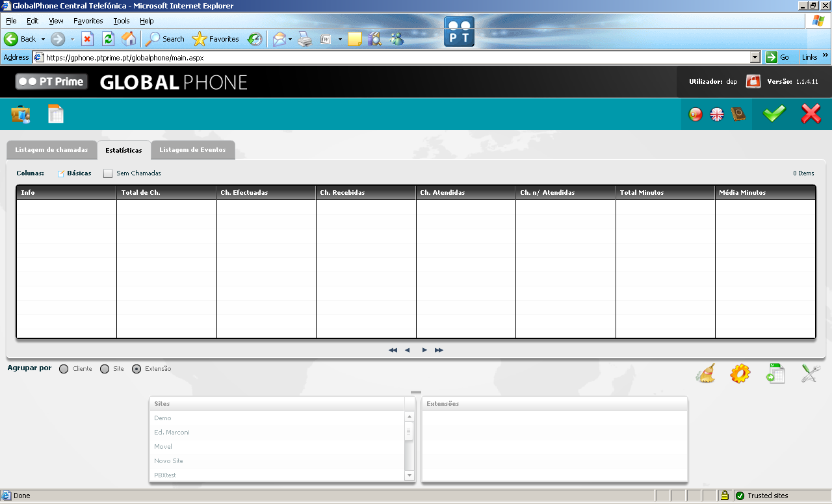Open the browser Search pane

pos(165,39)
